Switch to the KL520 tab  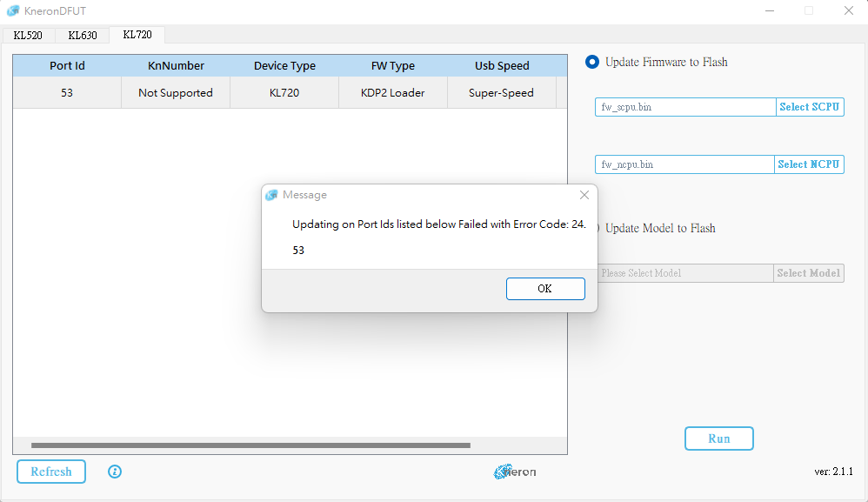pyautogui.click(x=28, y=36)
